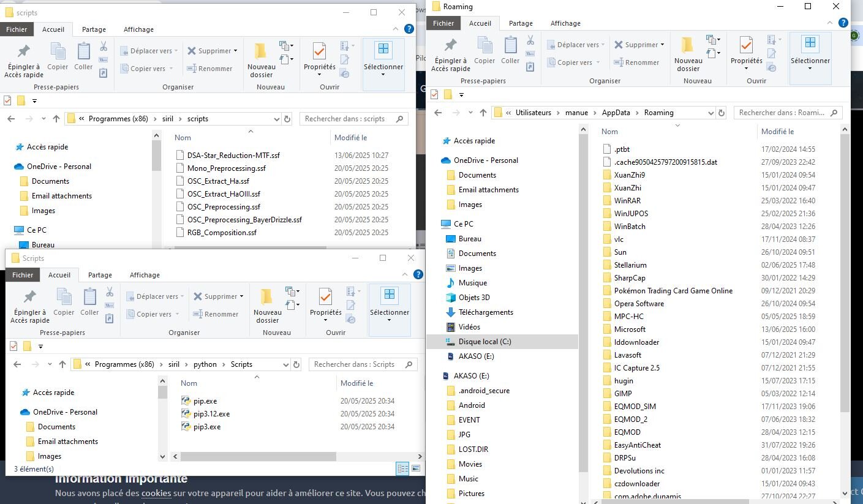This screenshot has height=504, width=863.
Task: Open address bar dropdown in python Scripts window
Action: coord(286,364)
